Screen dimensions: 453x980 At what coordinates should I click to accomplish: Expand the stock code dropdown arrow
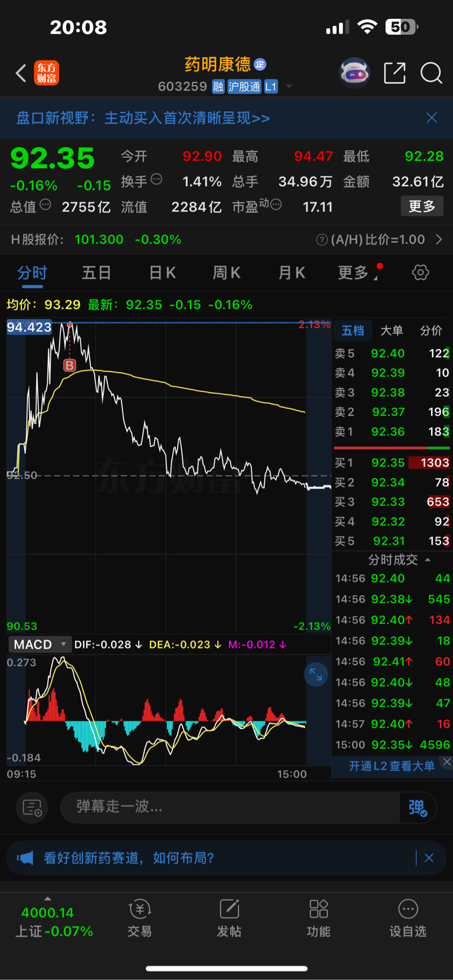pos(289,87)
